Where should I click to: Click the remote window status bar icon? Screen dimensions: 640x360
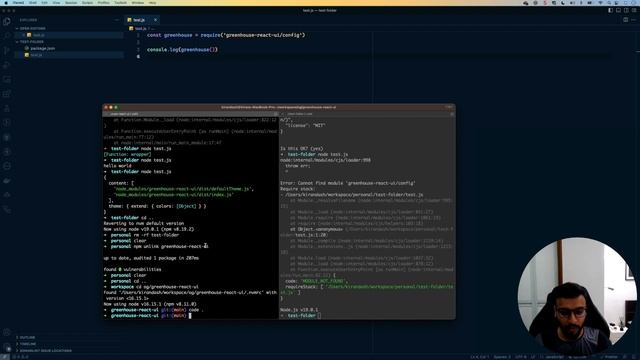(x=4, y=357)
